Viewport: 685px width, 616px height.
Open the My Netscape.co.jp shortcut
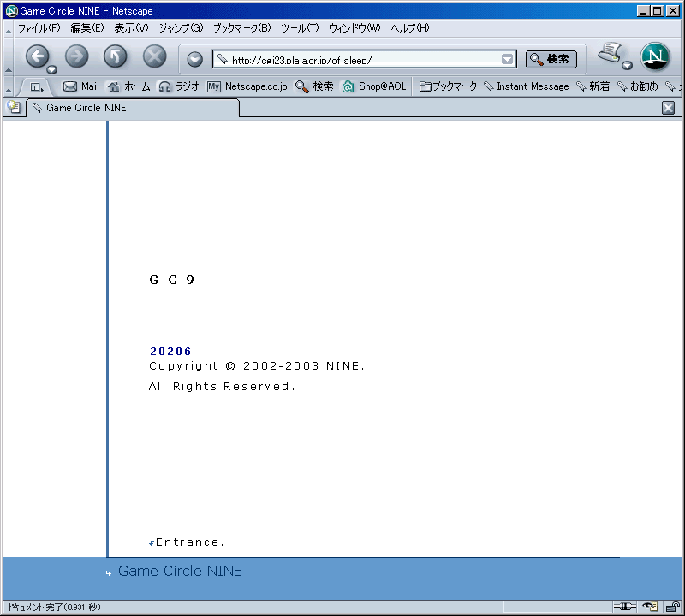247,86
